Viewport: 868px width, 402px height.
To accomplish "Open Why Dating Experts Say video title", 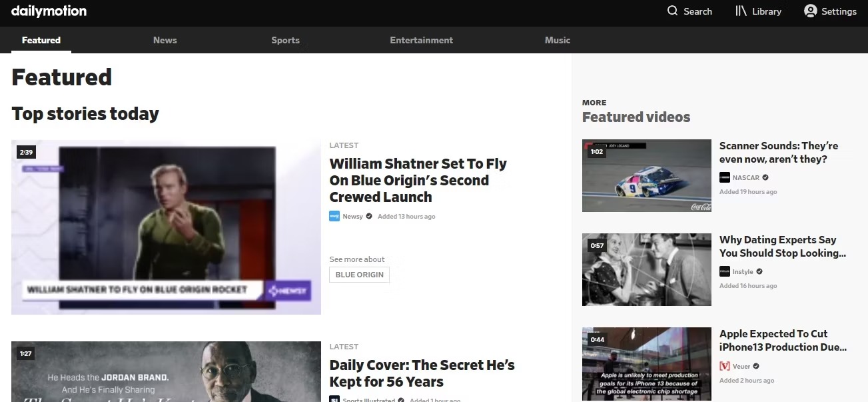I will click(783, 246).
